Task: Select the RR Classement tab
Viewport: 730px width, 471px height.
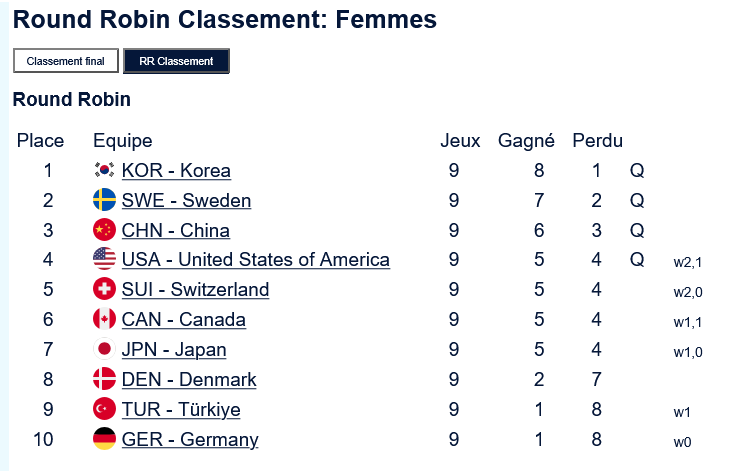Action: coord(176,61)
